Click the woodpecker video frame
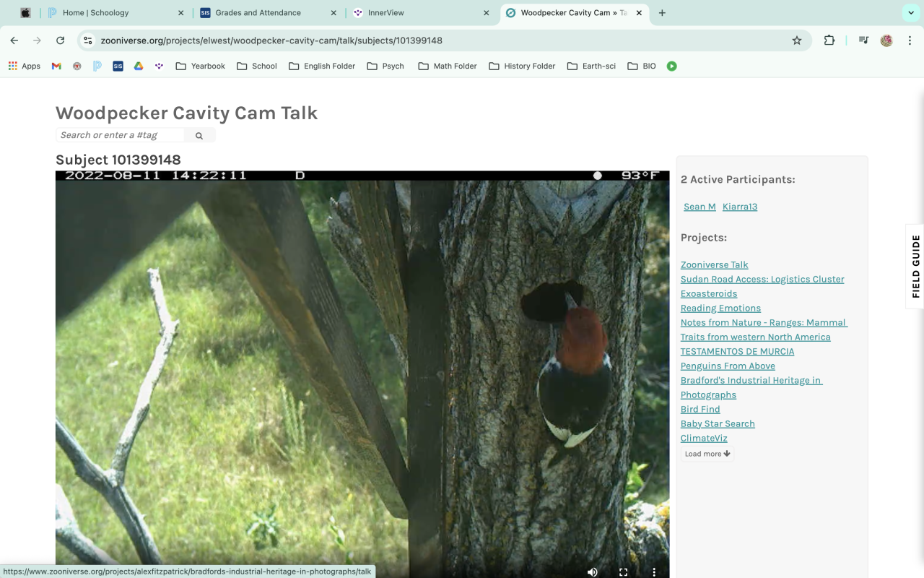Screen dimensions: 924x578 (x=362, y=374)
